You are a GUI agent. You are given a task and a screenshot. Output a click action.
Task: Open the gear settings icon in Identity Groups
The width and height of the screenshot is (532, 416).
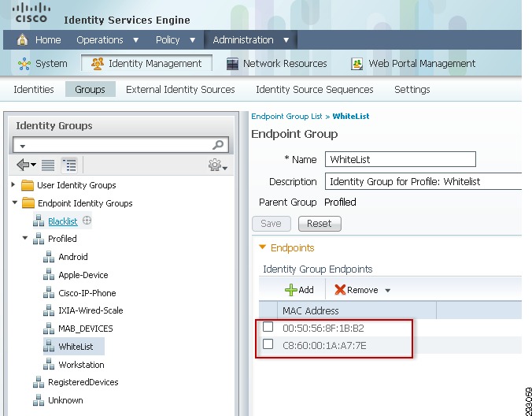(215, 165)
